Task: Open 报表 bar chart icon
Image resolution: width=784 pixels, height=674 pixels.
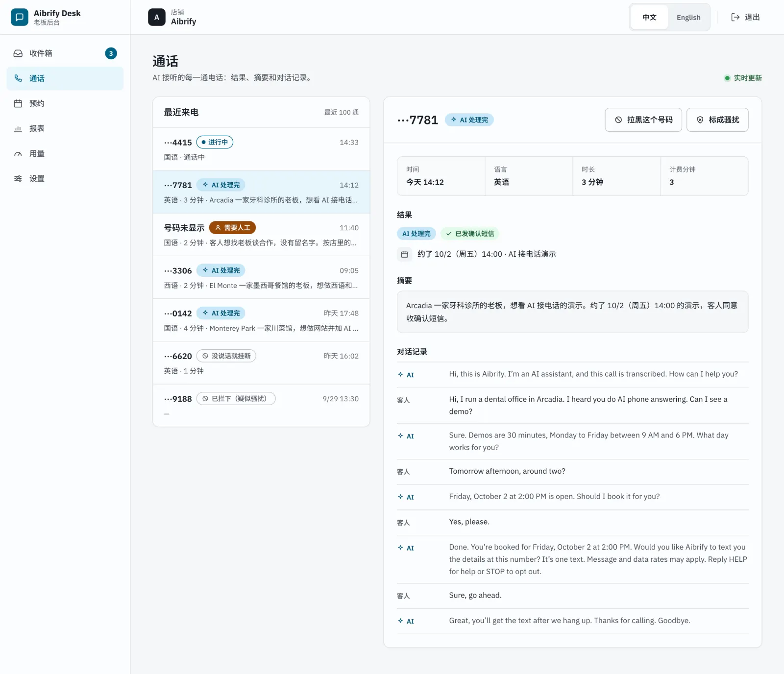Action: 18,128
